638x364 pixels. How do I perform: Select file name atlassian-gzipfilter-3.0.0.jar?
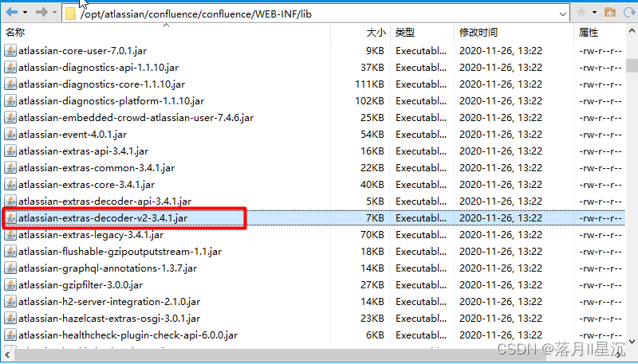point(81,285)
